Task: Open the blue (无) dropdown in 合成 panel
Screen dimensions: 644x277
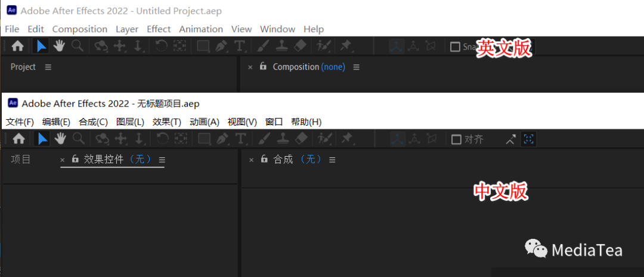Action: 311,159
